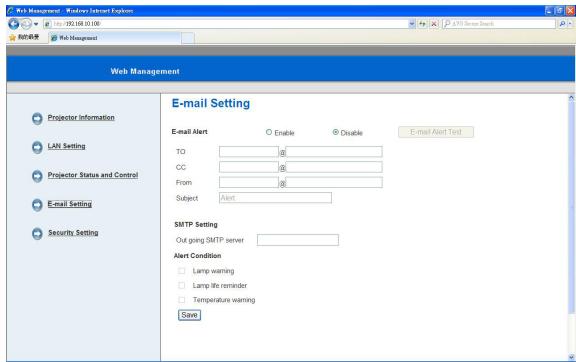Select the Disable E-mail Alert radio button
The image size is (576, 362).
click(x=335, y=132)
